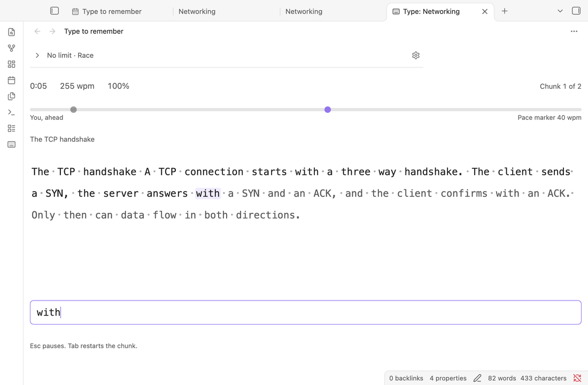Open the checklist icon in ribbon
This screenshot has width=588, height=385.
pyautogui.click(x=12, y=128)
